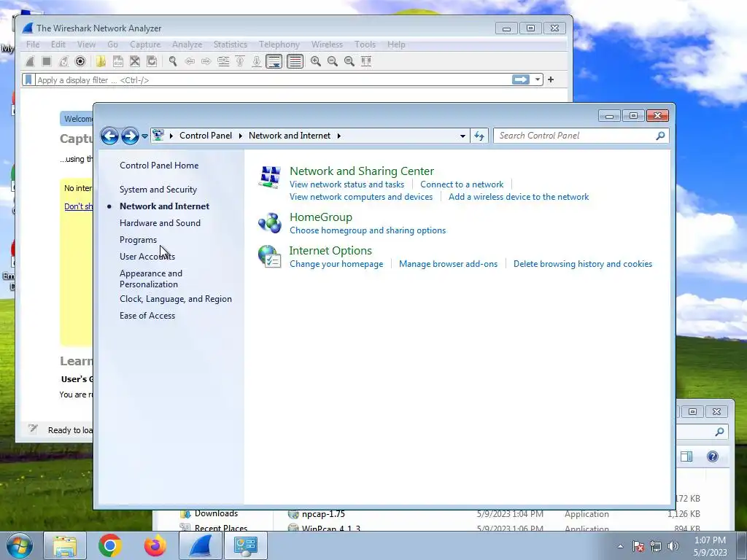Viewport: 747px width, 560px height.
Task: Click View network status and tasks
Action: pyautogui.click(x=347, y=184)
